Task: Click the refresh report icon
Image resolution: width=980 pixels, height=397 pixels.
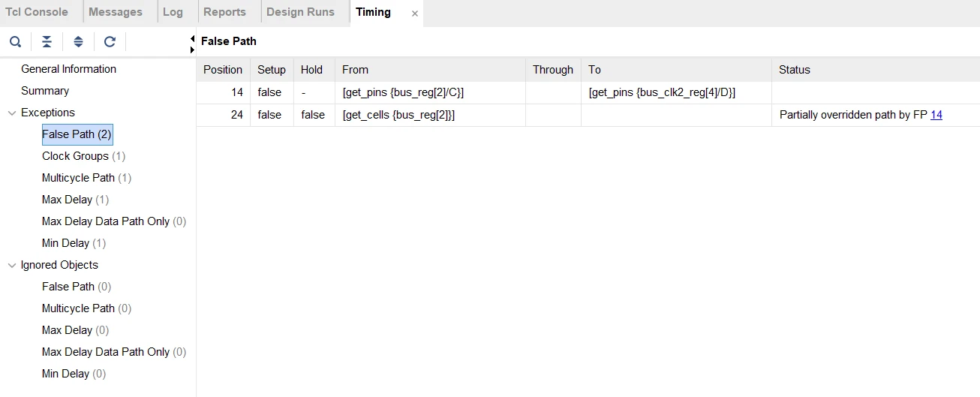Action: click(x=110, y=42)
